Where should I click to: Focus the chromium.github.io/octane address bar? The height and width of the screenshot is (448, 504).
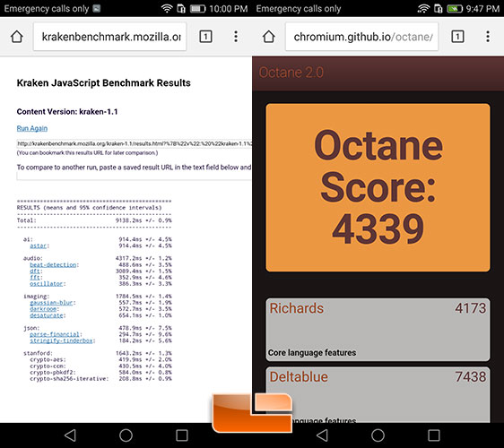click(x=362, y=37)
